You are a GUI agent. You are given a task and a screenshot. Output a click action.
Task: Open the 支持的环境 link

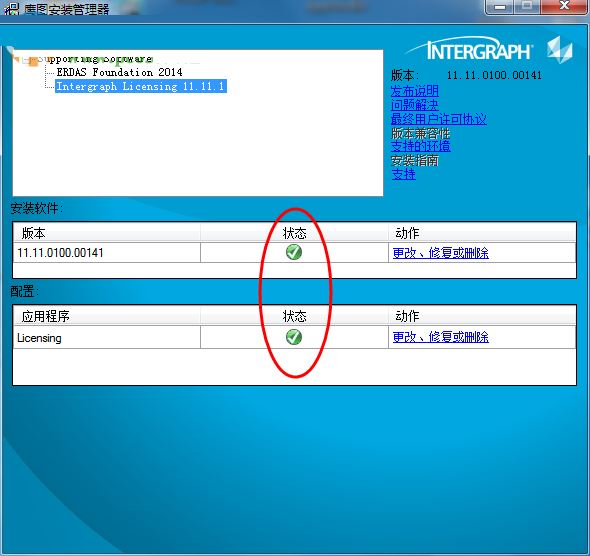click(x=421, y=146)
